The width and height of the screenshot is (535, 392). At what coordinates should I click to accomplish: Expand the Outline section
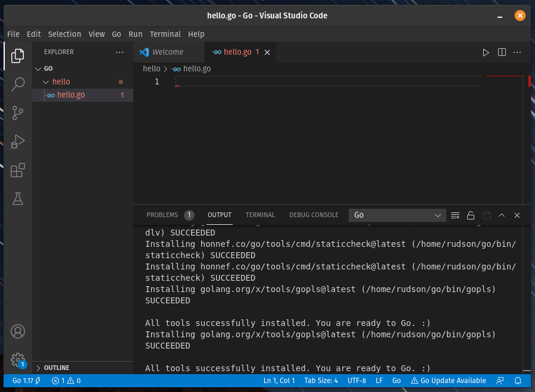83,368
